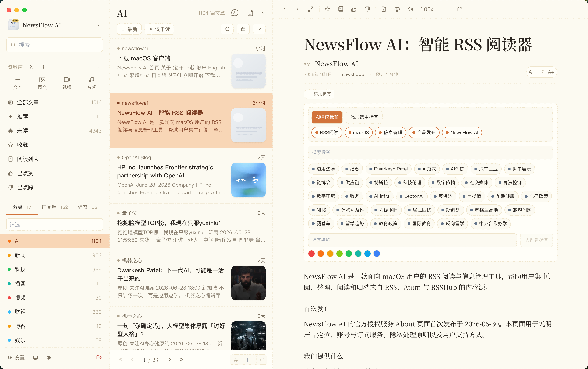Open the AI chat icon in list header
The height and width of the screenshot is (369, 588).
[x=235, y=13]
